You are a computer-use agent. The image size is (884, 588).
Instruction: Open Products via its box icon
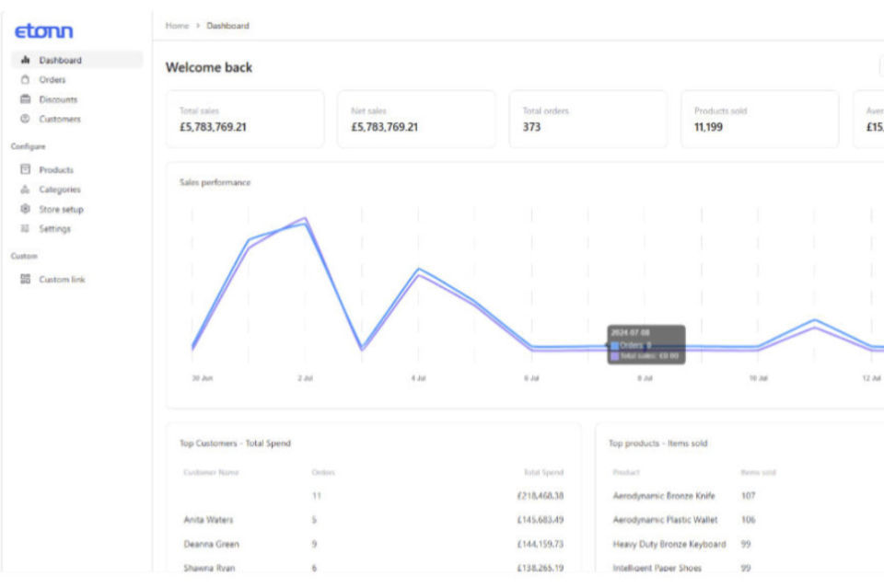click(x=26, y=169)
